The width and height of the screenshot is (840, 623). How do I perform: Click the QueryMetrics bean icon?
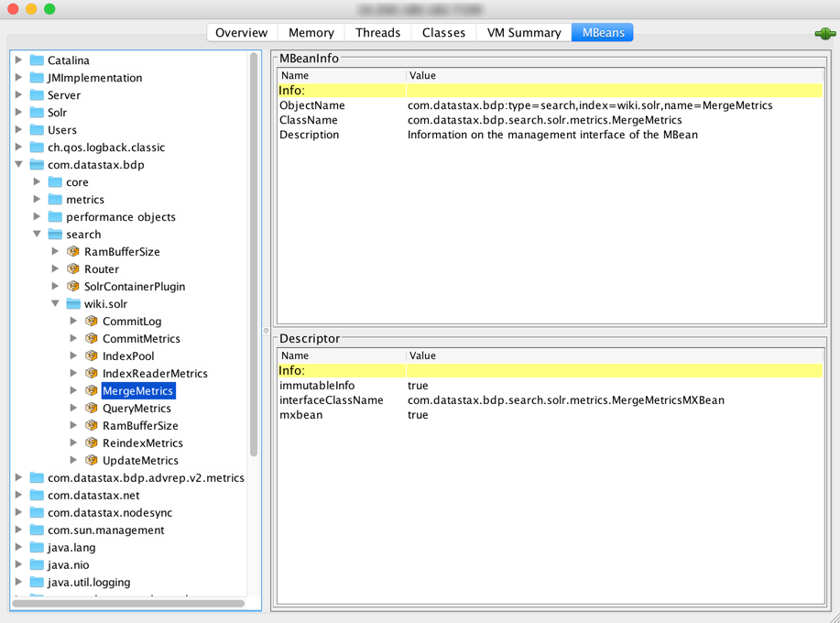click(92, 409)
